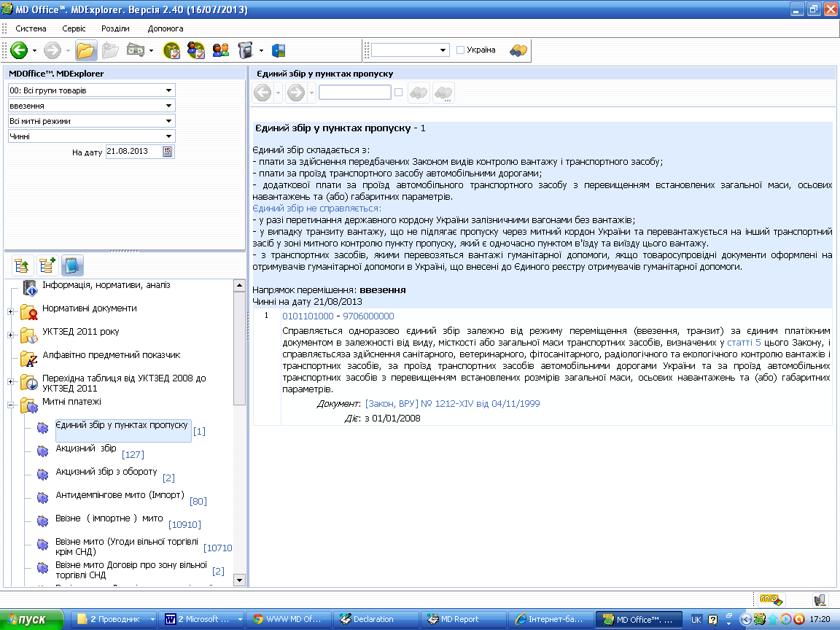
Task: Click the binoculars search icon next to Україна
Action: point(518,50)
